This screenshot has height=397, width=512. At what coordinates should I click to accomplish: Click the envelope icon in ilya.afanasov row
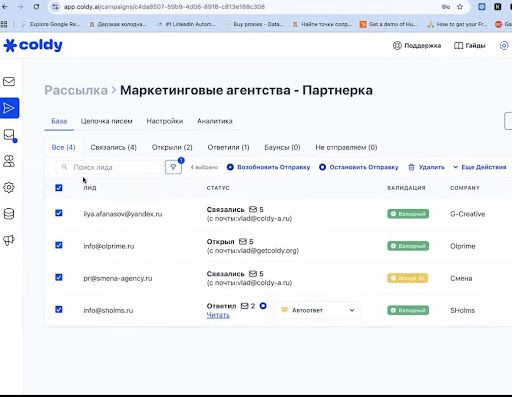point(253,209)
